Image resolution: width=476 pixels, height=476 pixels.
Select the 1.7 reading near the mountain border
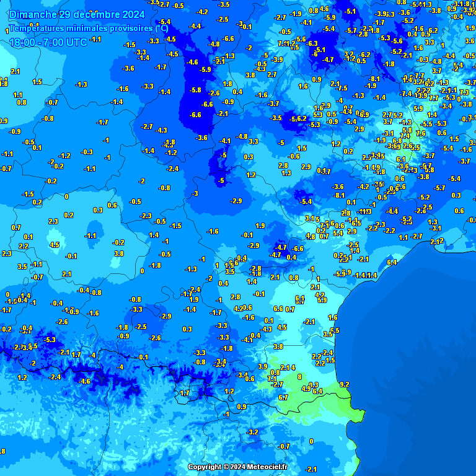click(184, 393)
